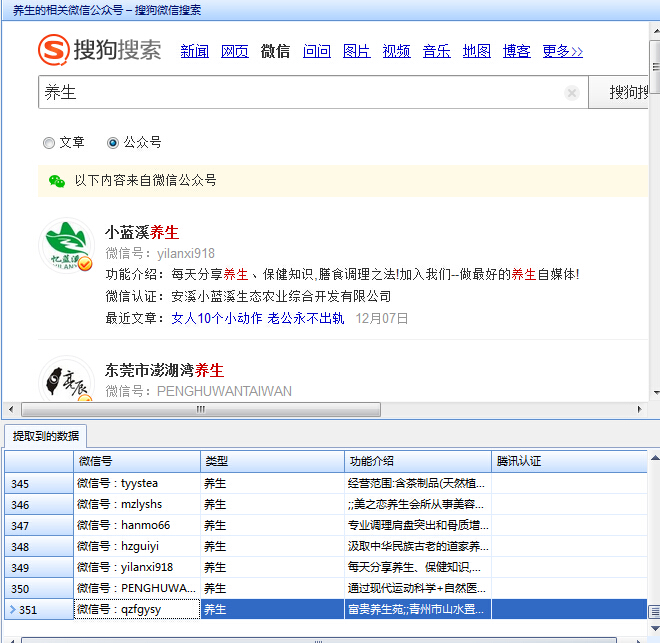Click cell 汲取中华民族古老的道家养...
The width and height of the screenshot is (660, 643).
[x=418, y=546]
